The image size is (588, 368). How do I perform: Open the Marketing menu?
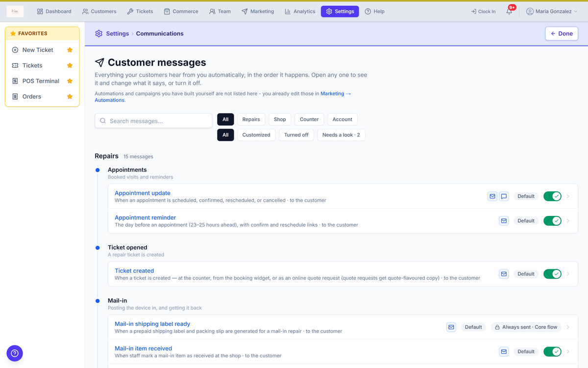coord(258,11)
